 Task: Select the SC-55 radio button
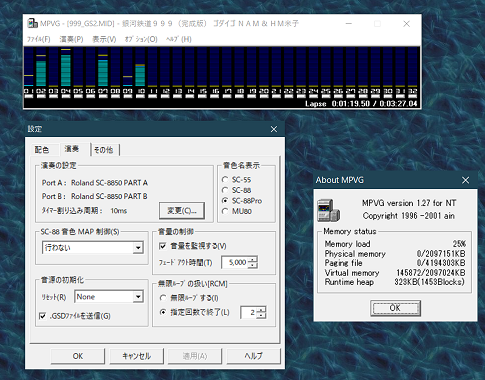[237, 180]
